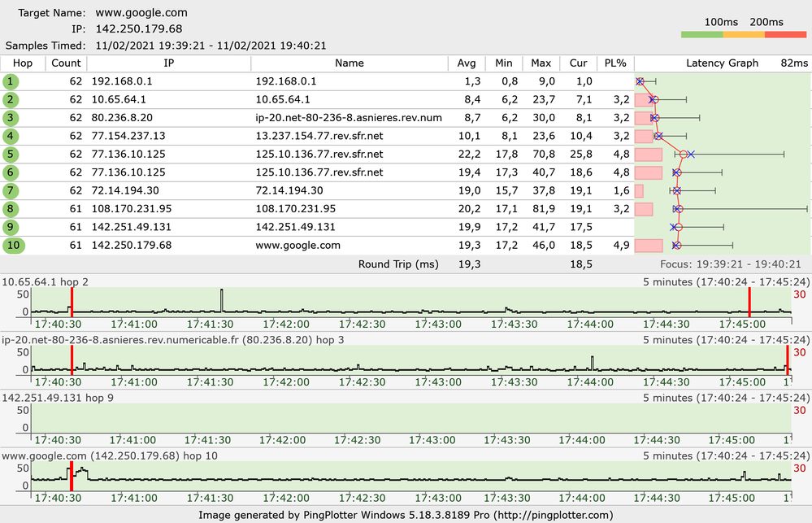Screen dimensions: 812x523
Task: Click the hop 10 green circle icon
Action: (x=12, y=246)
